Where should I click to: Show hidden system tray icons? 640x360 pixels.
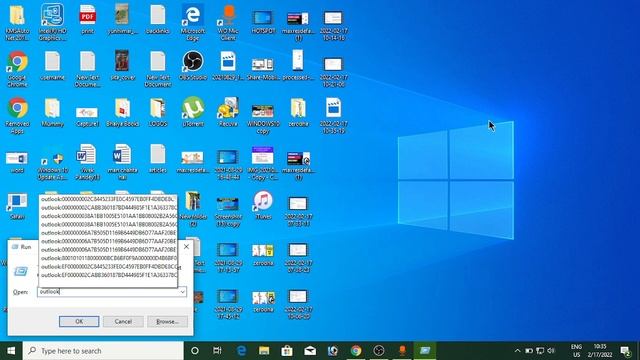[517, 351]
